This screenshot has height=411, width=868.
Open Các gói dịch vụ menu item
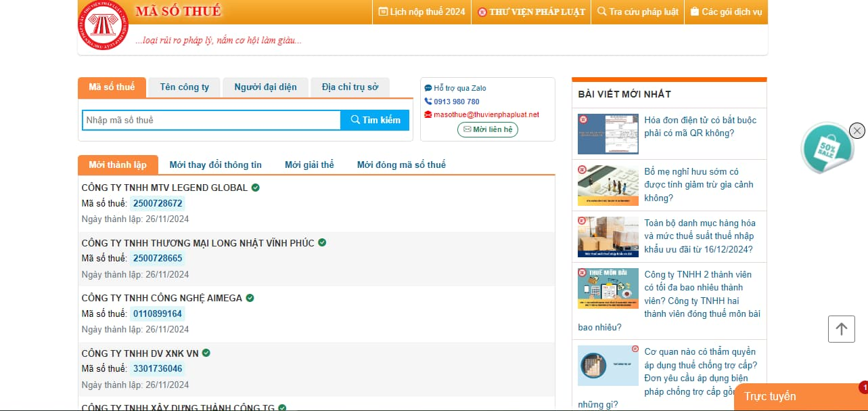[x=726, y=12]
